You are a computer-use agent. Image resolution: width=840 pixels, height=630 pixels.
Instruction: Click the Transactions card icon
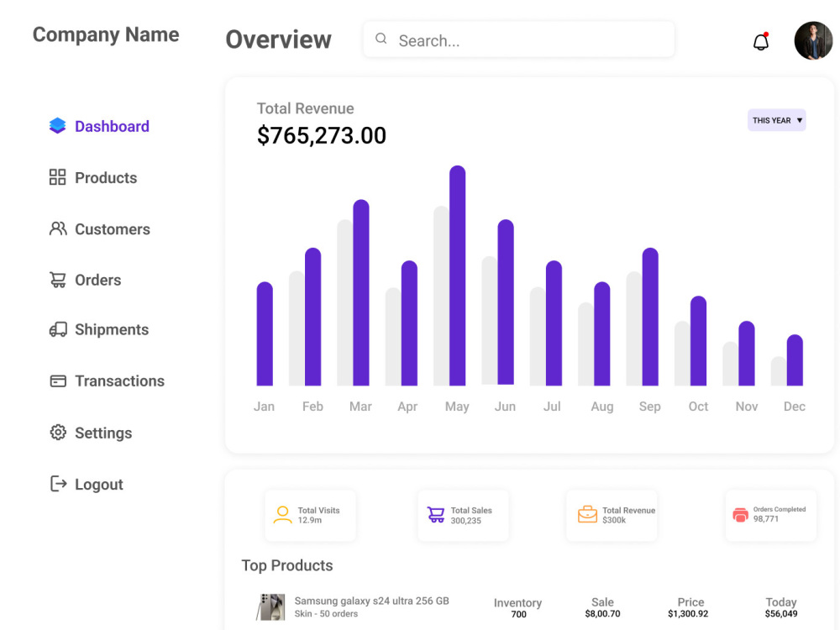coord(57,381)
